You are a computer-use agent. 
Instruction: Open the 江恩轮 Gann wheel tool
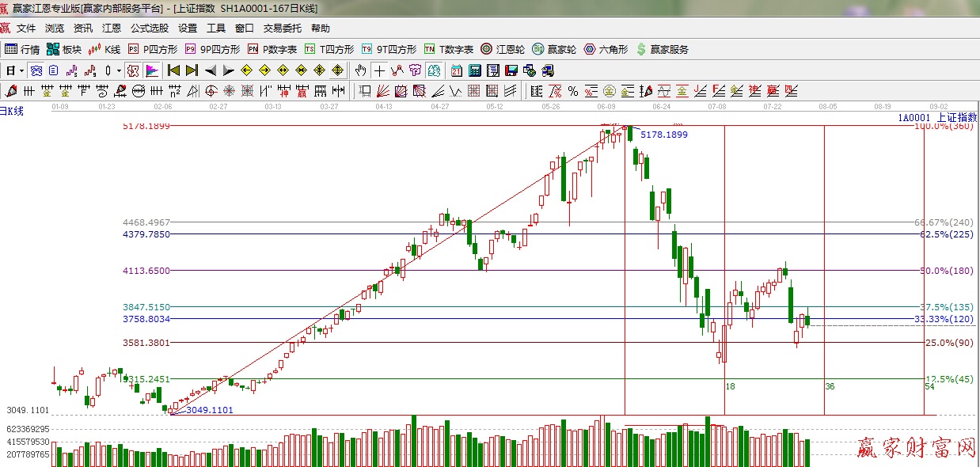click(503, 49)
